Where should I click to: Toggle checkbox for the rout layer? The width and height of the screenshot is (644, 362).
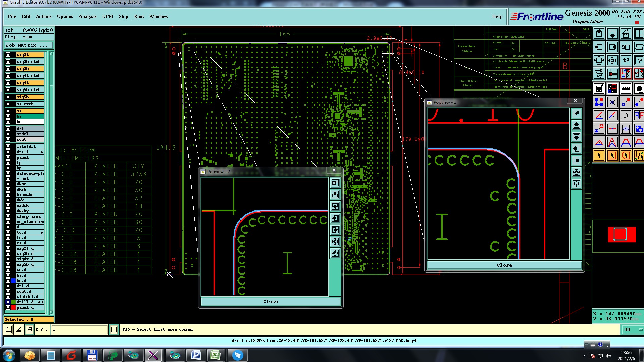8,139
